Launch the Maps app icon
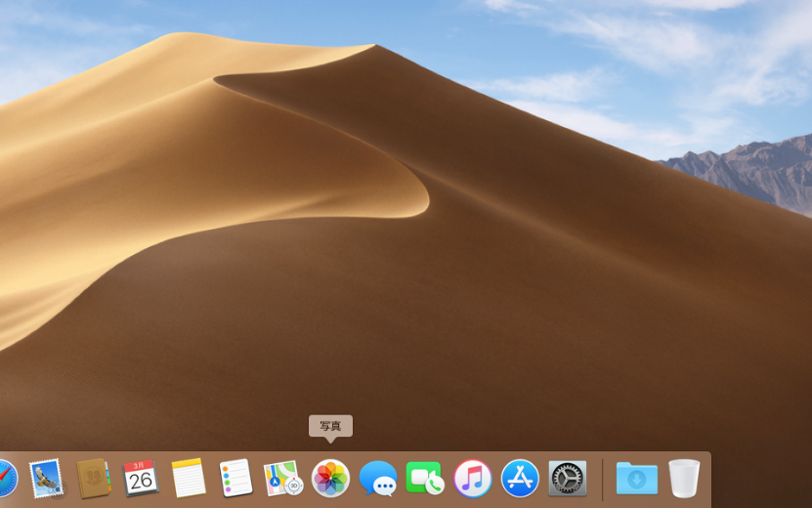Viewport: 812px width, 508px height. point(282,479)
